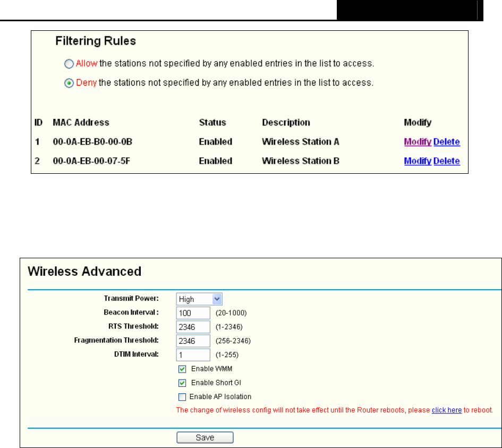The image size is (502, 448).
Task: Click the Wireless Station B description
Action: coord(301,160)
